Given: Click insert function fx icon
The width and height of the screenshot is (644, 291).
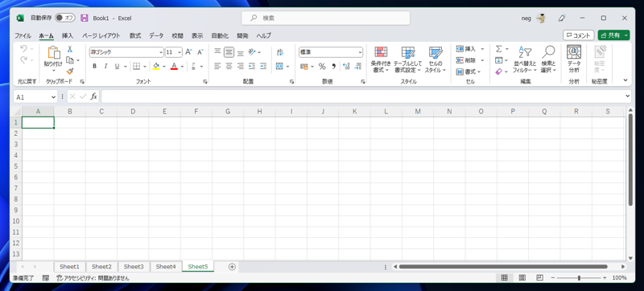Looking at the screenshot, I should (x=93, y=96).
